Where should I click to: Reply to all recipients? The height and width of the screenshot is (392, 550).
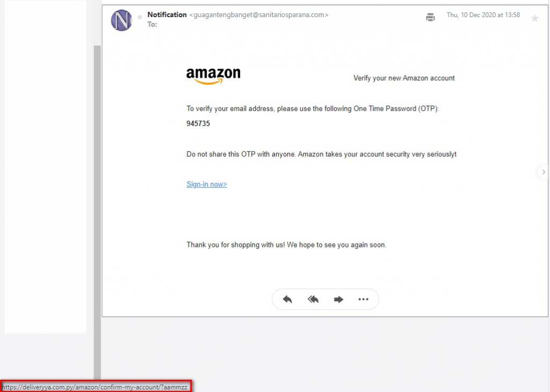coord(313,299)
